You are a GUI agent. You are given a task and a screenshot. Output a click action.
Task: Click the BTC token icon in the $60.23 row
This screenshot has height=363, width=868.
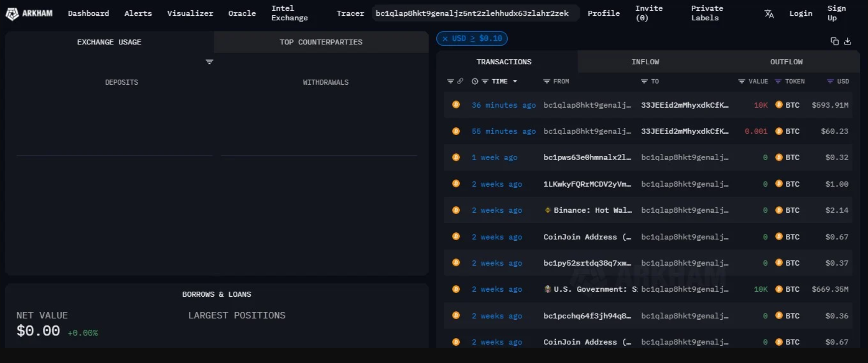pos(779,131)
